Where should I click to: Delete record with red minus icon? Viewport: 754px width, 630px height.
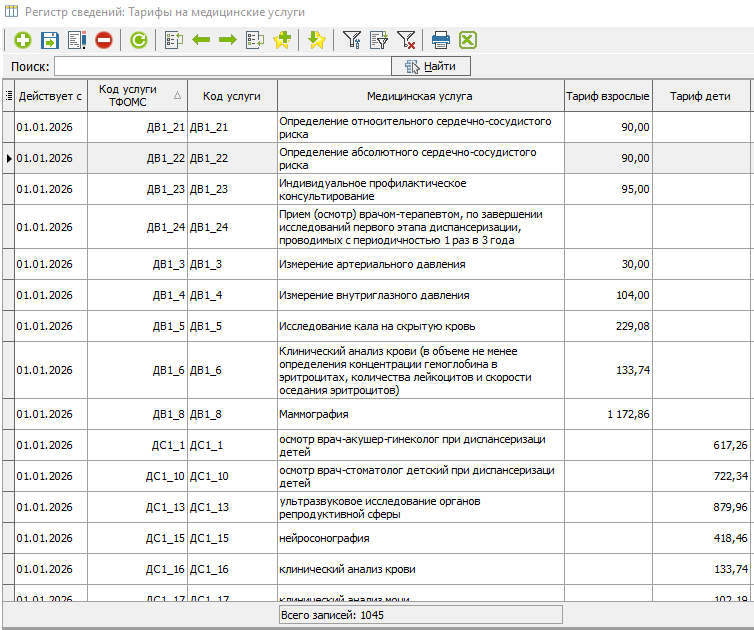(104, 40)
